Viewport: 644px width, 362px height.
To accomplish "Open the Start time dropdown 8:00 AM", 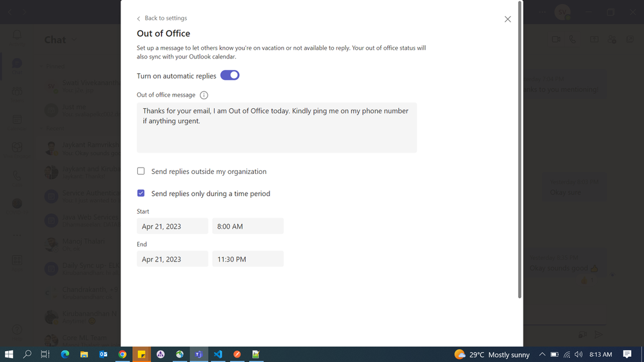I will pyautogui.click(x=248, y=226).
